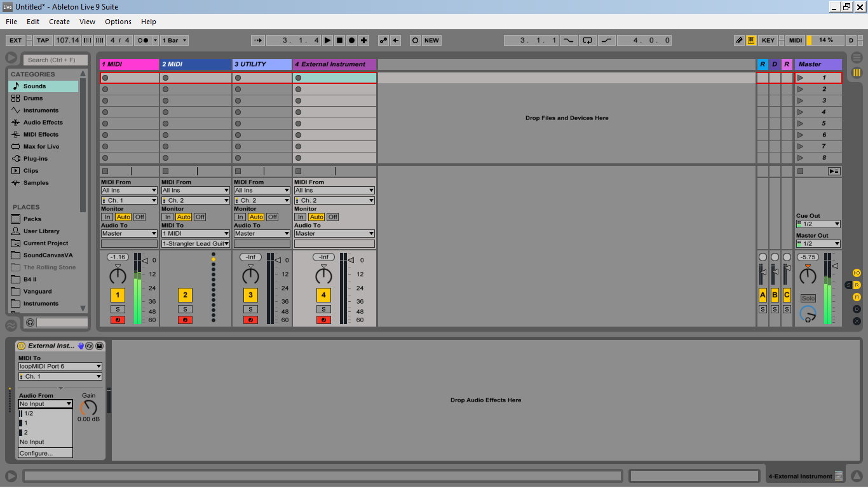This screenshot has width=868, height=488.
Task: Select Plug-ins category in browser
Action: pyautogui.click(x=43, y=159)
